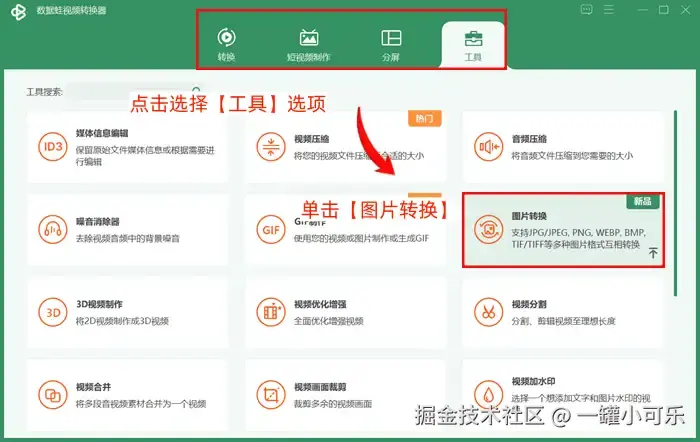Switch to the 短视频制作 tab
The width and height of the screenshot is (700, 442).
[308, 45]
